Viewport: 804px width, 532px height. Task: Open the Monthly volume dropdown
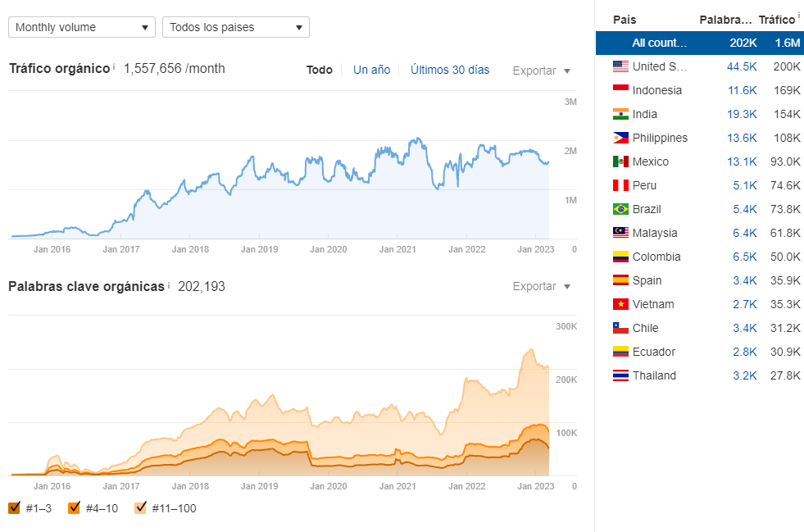pos(81,27)
